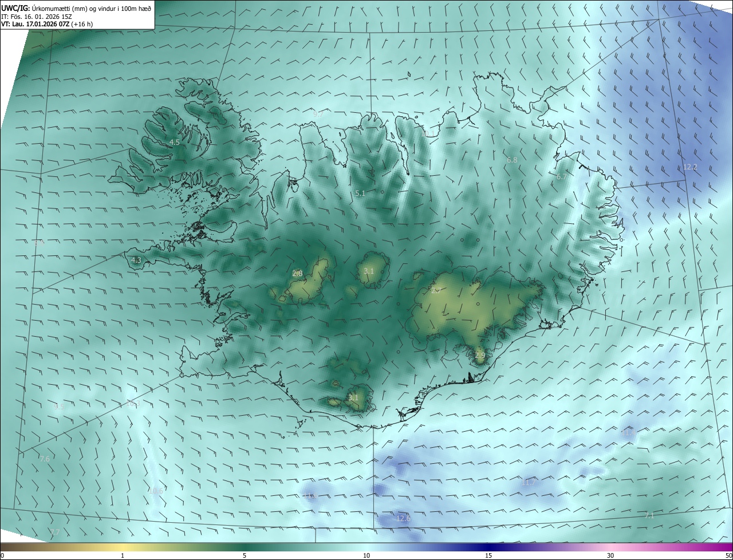
Task: Click the 12.2 value label
Action: tap(691, 167)
